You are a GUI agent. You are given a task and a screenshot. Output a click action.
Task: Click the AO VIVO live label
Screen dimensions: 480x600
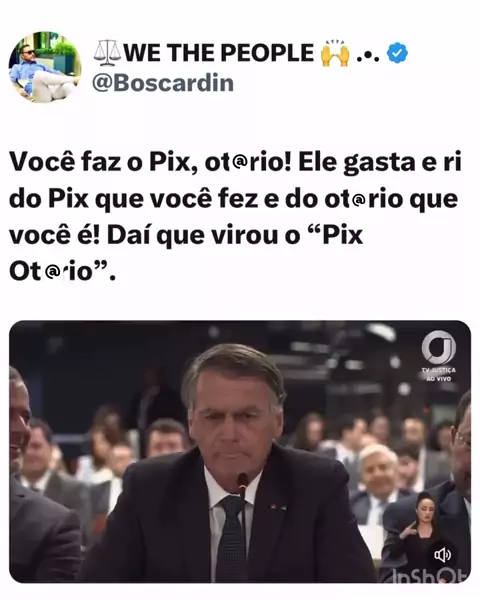point(439,379)
